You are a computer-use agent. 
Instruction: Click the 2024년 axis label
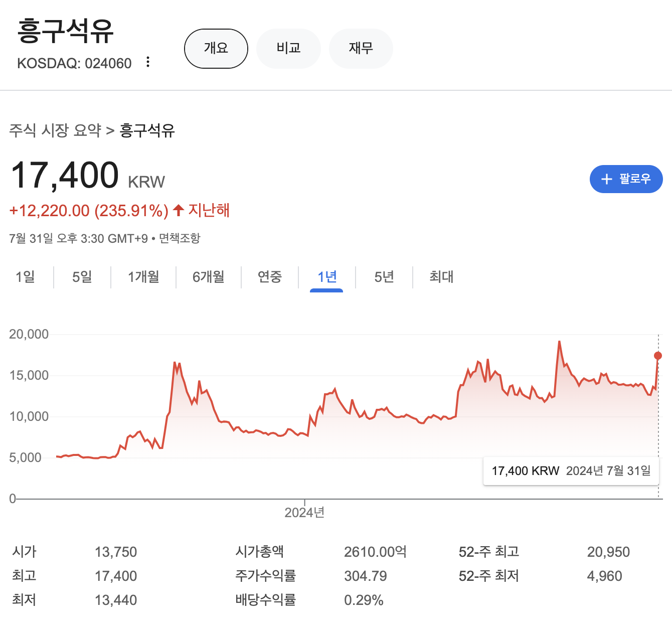(x=304, y=513)
